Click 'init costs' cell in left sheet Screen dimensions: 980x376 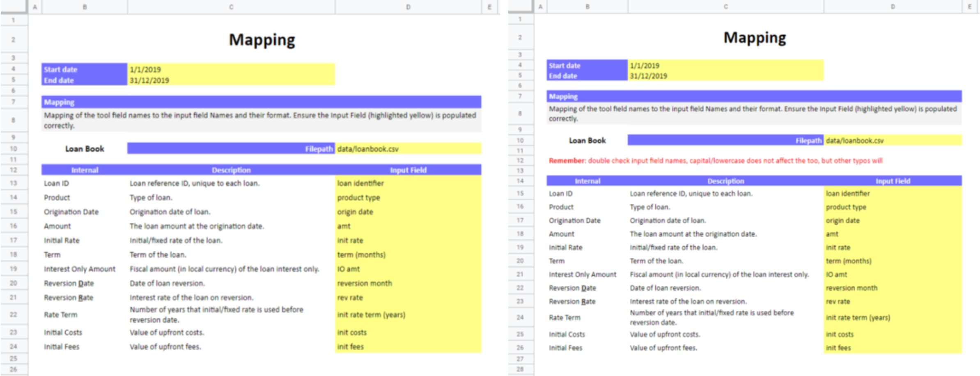tap(408, 332)
